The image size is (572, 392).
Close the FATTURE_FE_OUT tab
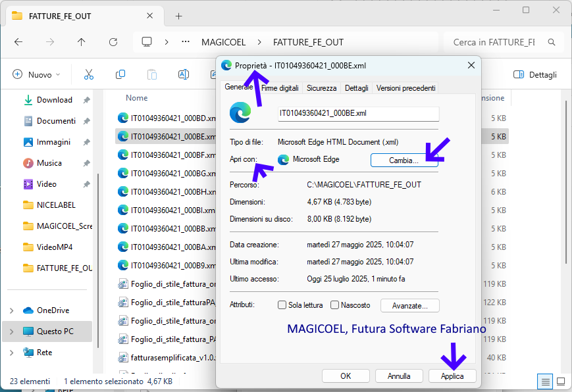150,16
